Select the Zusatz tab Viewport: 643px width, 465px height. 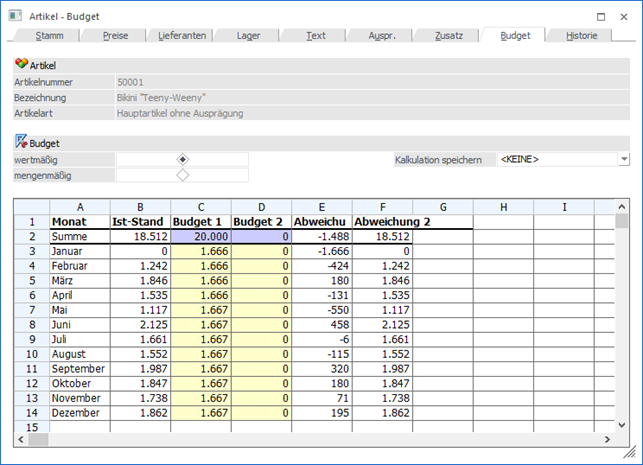(x=449, y=35)
